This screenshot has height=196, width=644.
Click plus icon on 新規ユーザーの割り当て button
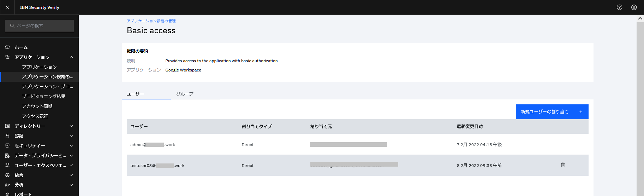(x=581, y=112)
